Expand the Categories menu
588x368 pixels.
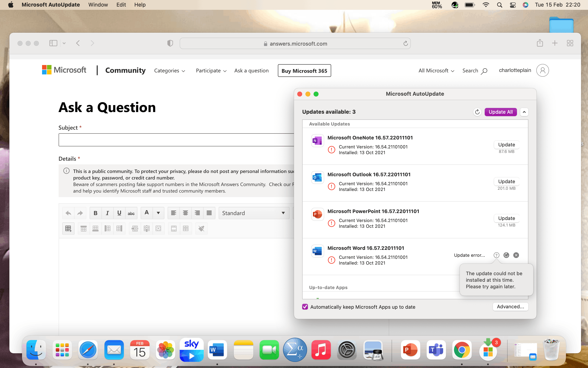pos(169,71)
